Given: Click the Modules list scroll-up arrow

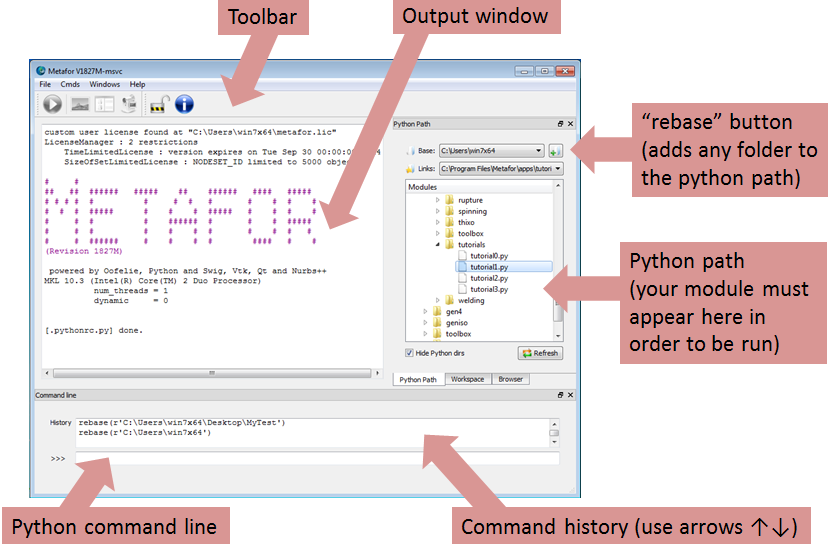Looking at the screenshot, I should tap(558, 186).
